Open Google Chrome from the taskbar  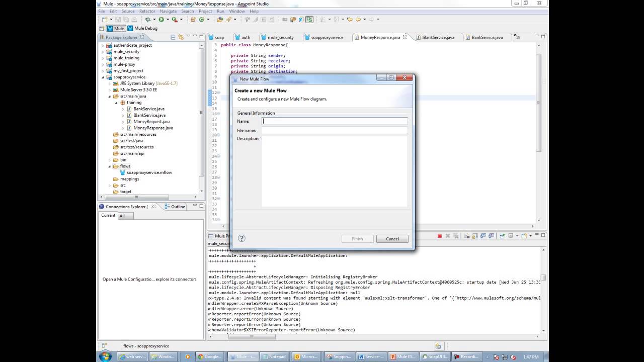pyautogui.click(x=210, y=356)
